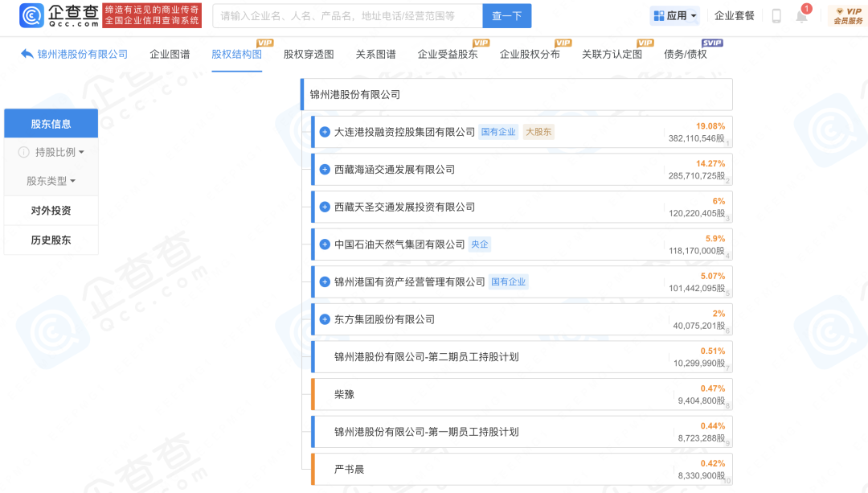
Task: Click 国有企业 tag on 锦州港国有资产 row
Action: [508, 282]
